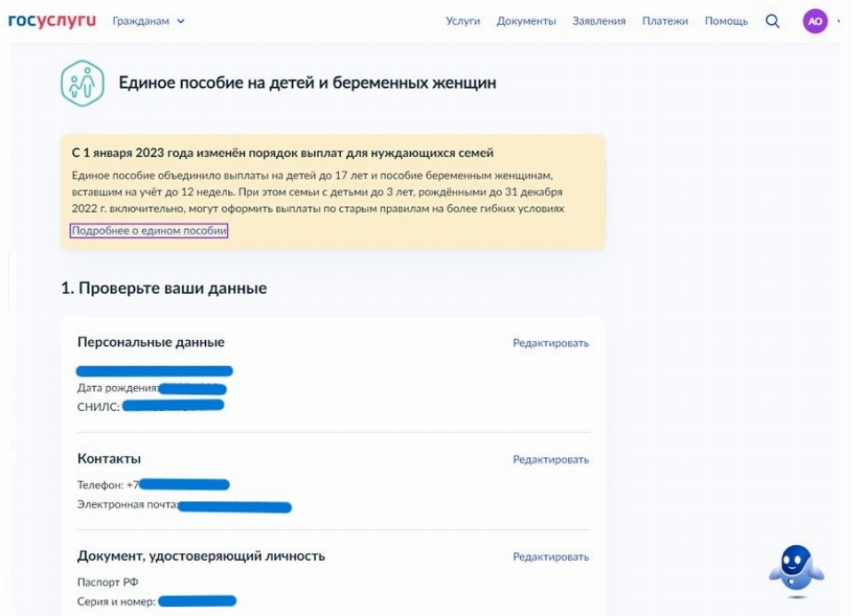Open the Гражданам dropdown menu

[x=148, y=21]
